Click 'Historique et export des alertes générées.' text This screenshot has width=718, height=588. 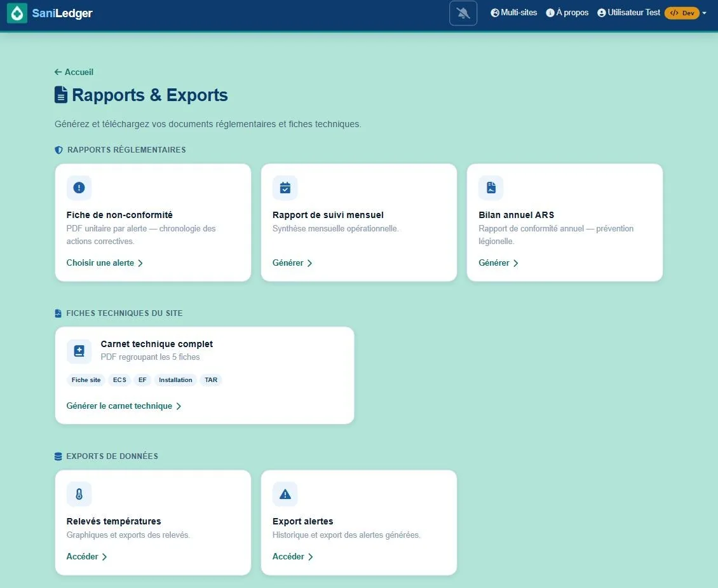(x=347, y=535)
